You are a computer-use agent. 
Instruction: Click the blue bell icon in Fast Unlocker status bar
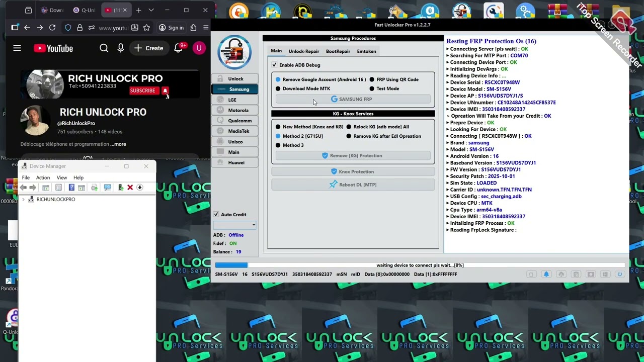(546, 275)
